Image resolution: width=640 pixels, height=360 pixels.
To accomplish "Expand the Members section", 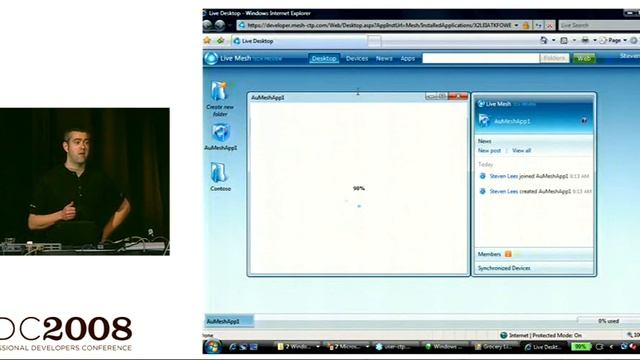I will [x=534, y=254].
